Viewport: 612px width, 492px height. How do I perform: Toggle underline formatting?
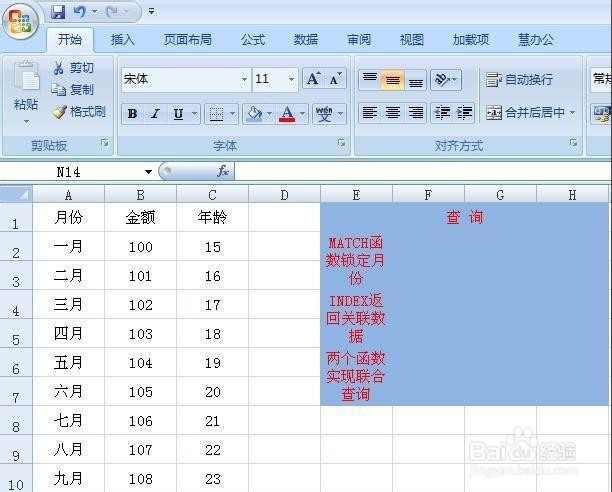pyautogui.click(x=178, y=114)
